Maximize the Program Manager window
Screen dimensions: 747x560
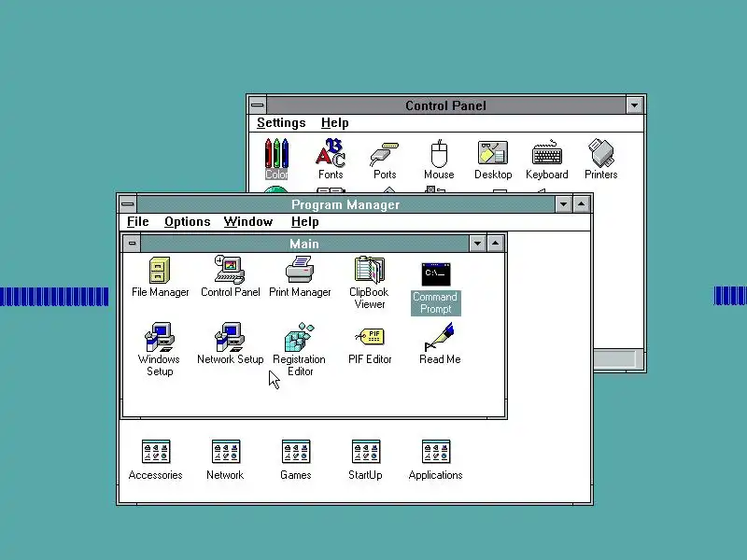pyautogui.click(x=582, y=204)
